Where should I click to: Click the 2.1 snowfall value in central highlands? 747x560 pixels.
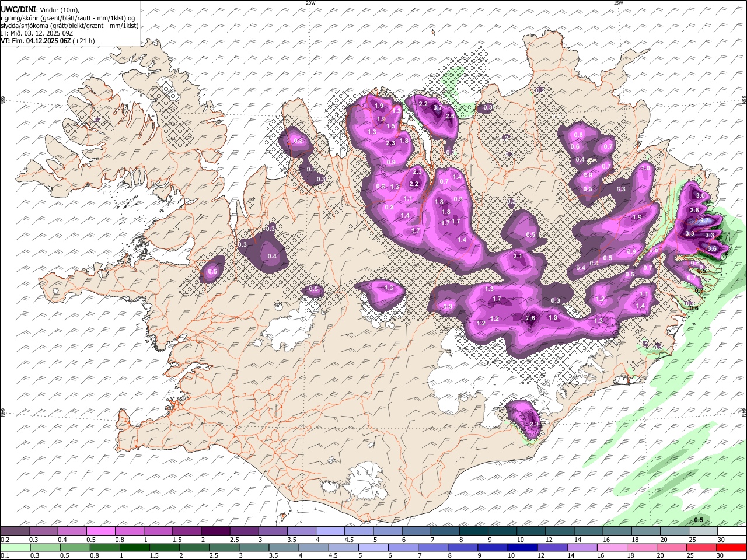pyautogui.click(x=518, y=257)
